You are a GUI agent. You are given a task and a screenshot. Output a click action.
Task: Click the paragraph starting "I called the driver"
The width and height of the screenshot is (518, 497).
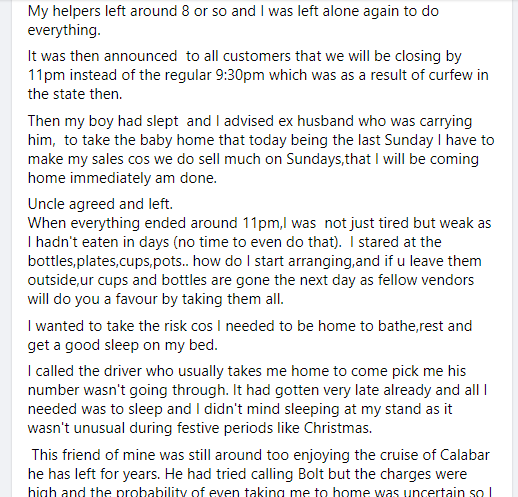[257, 400]
